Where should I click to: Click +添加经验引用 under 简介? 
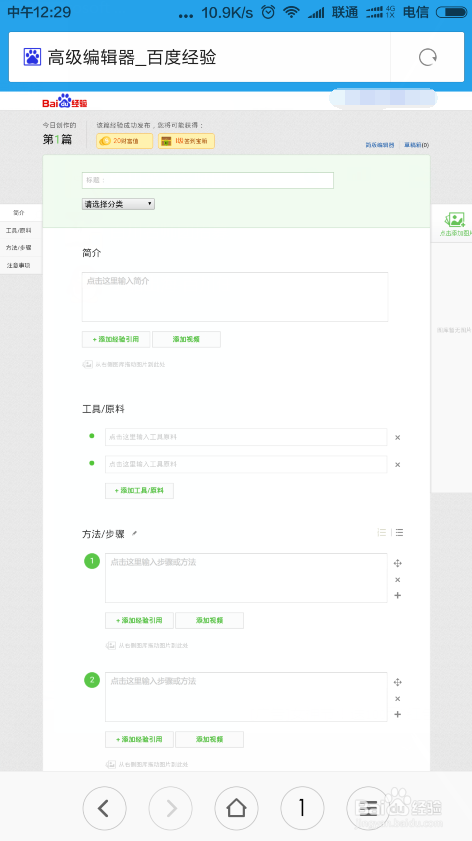[x=116, y=340]
